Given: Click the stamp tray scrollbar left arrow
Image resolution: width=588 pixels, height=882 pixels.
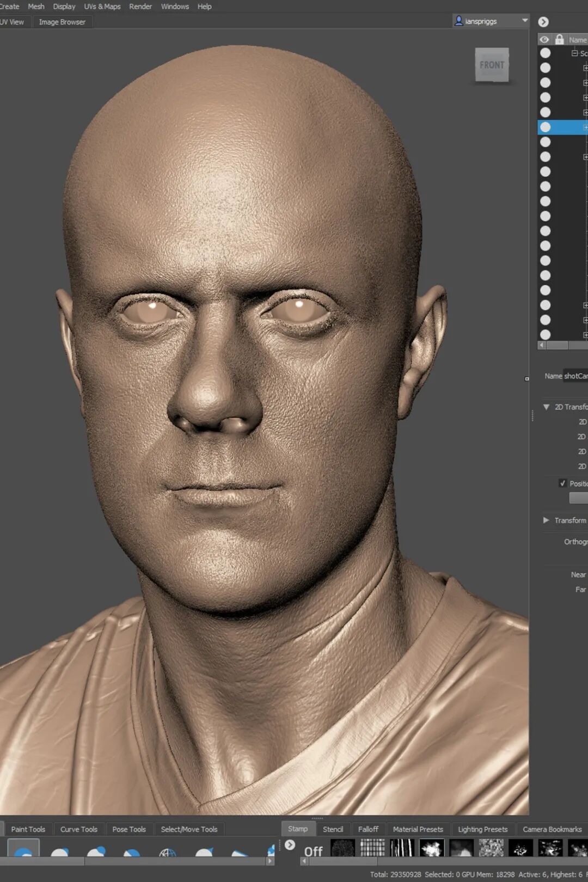Looking at the screenshot, I should 304,861.
